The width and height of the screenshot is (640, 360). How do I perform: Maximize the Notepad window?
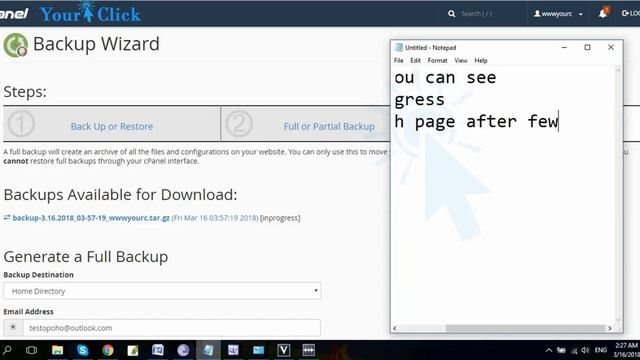pyautogui.click(x=587, y=47)
